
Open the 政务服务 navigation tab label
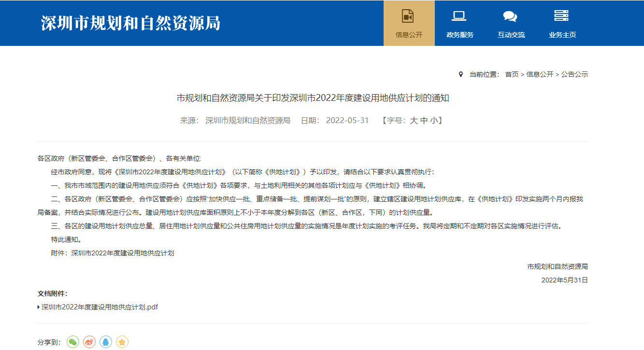click(460, 35)
